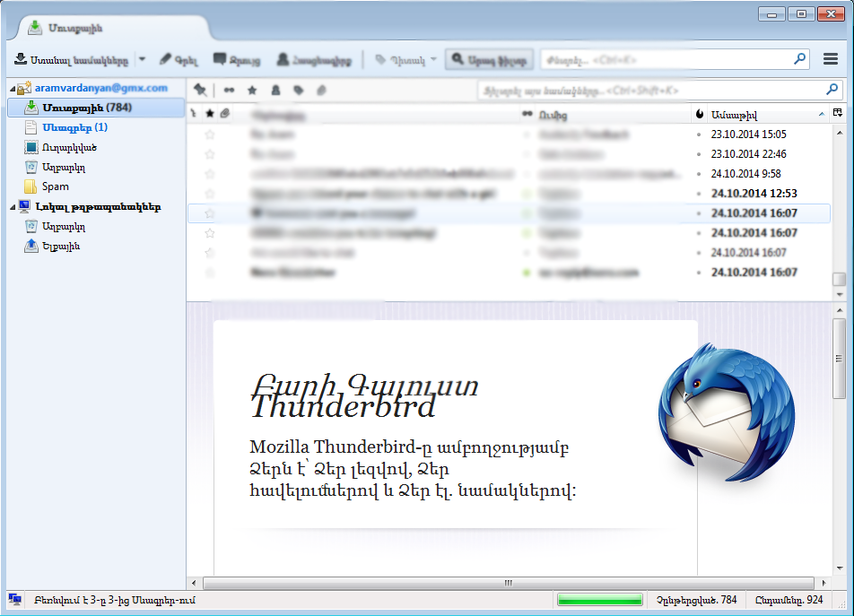Screen dimensions: 854x616
Task: Toggle the attachment quick filter
Action: tap(321, 91)
